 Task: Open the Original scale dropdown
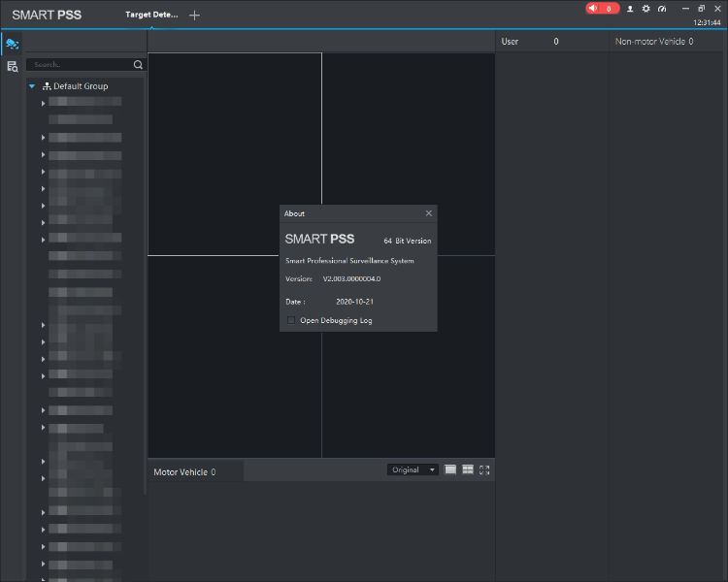tap(413, 469)
